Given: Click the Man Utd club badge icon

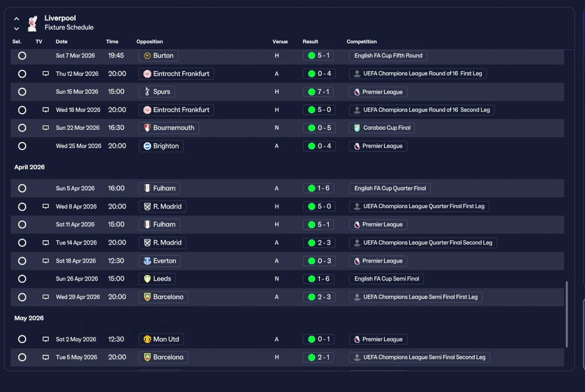Looking at the screenshot, I should click(147, 339).
